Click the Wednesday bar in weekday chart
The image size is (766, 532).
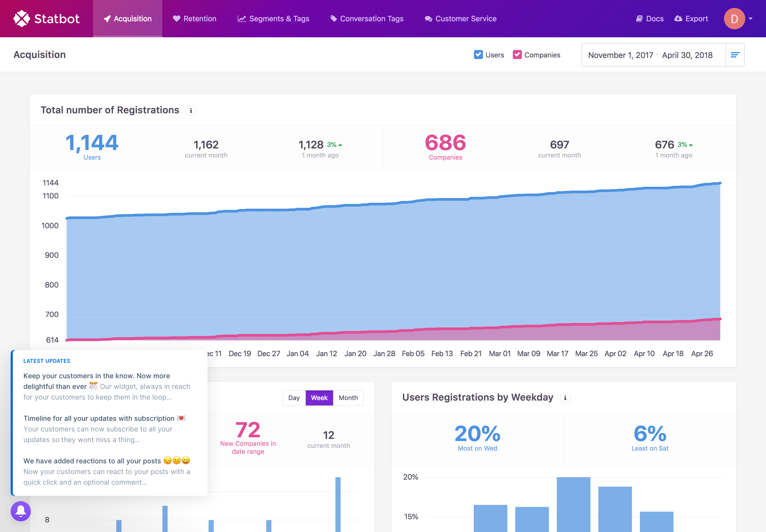573,503
